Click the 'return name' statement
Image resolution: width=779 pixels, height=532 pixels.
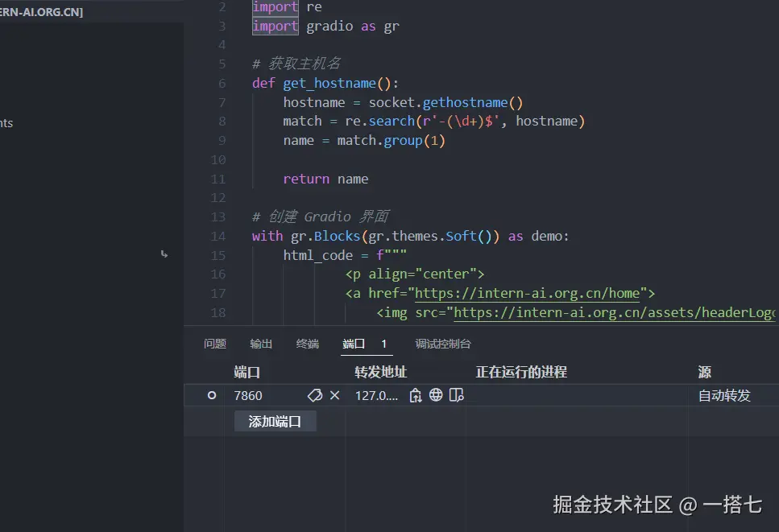[325, 179]
